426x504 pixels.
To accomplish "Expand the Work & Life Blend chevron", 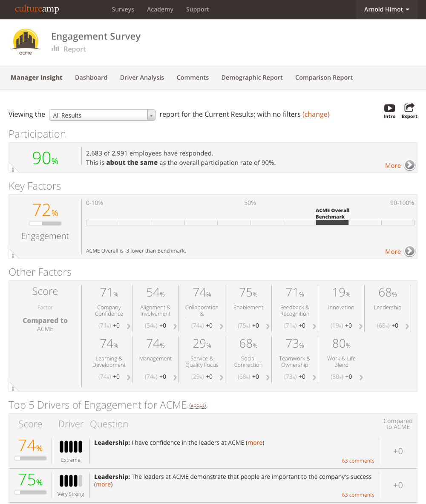I will click(x=361, y=377).
